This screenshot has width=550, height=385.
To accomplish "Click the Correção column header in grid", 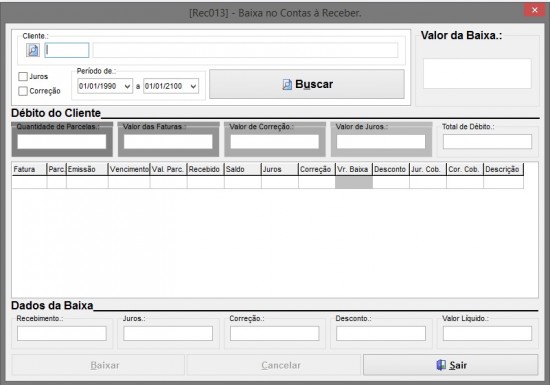I will (317, 169).
